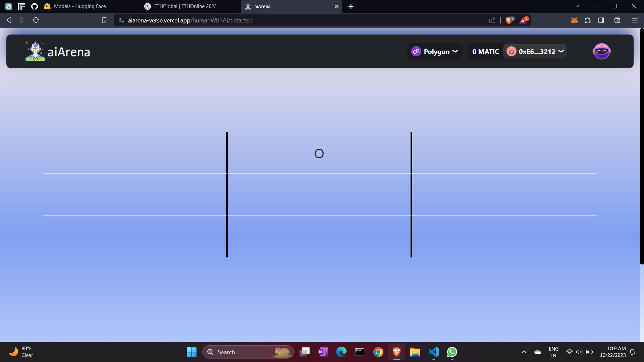This screenshot has height=362, width=644.
Task: Open the browser hamburger menu
Action: click(x=635, y=20)
